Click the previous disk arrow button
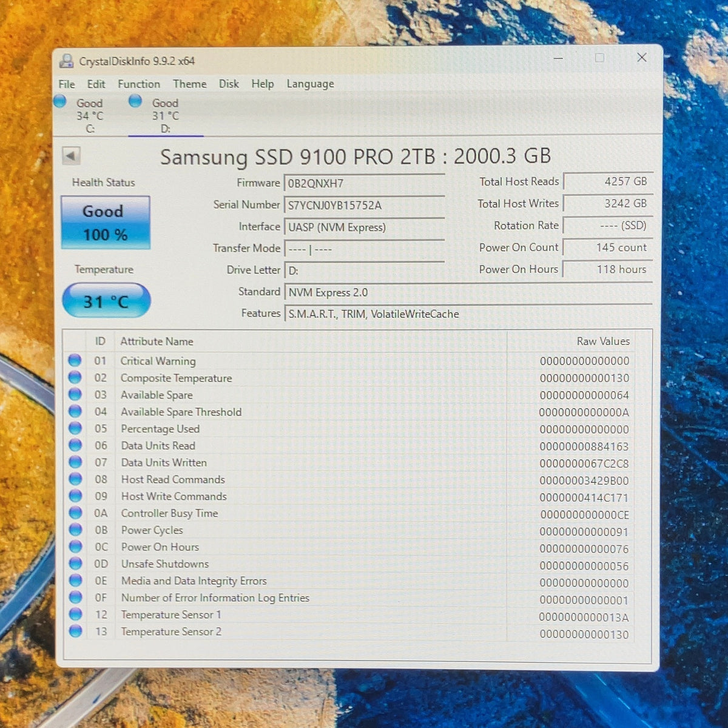The image size is (728, 728). point(71,156)
